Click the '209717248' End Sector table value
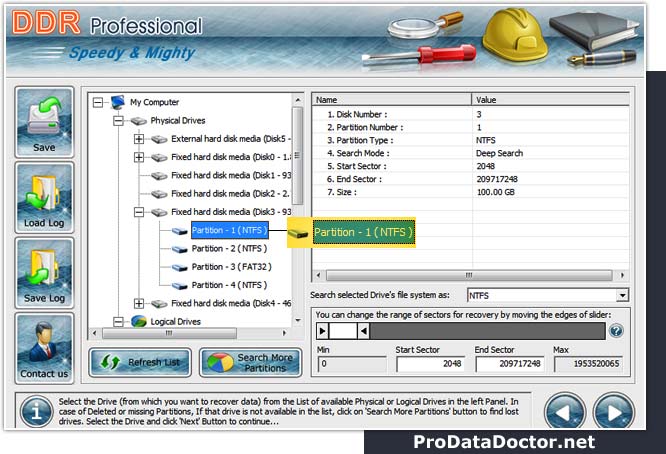Viewport: 666px width, 454px height. [497, 179]
